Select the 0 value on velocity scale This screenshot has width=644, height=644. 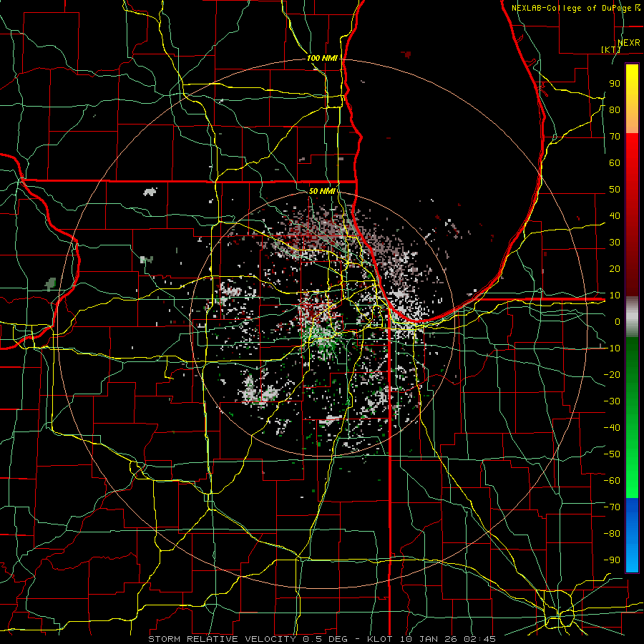[x=618, y=321]
